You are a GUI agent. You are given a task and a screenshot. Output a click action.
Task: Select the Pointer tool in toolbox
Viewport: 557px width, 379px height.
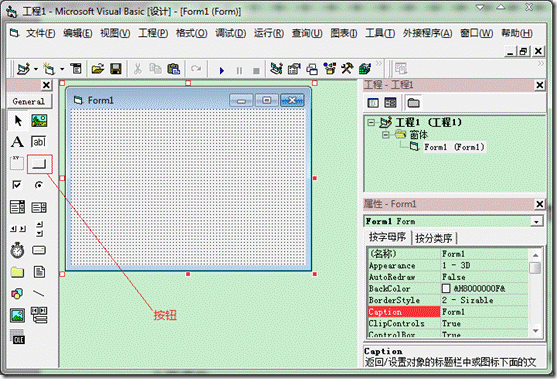[x=18, y=121]
